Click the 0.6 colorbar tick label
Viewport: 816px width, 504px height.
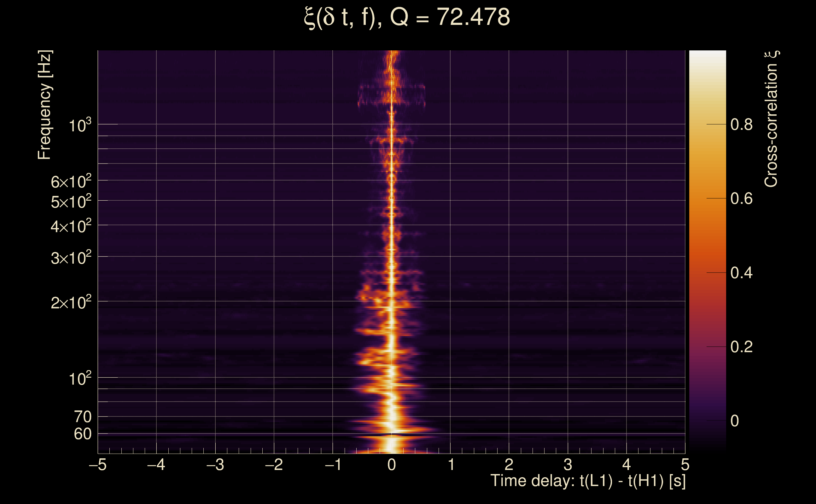[741, 199]
